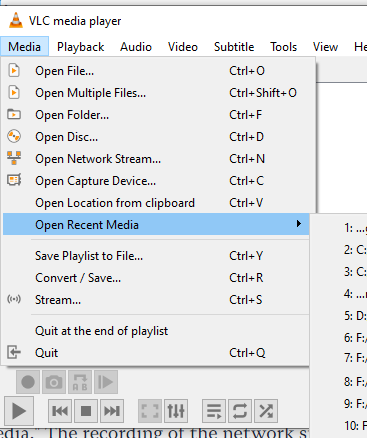Choose Quit from Media menu
The image size is (367, 438).
[156, 353]
